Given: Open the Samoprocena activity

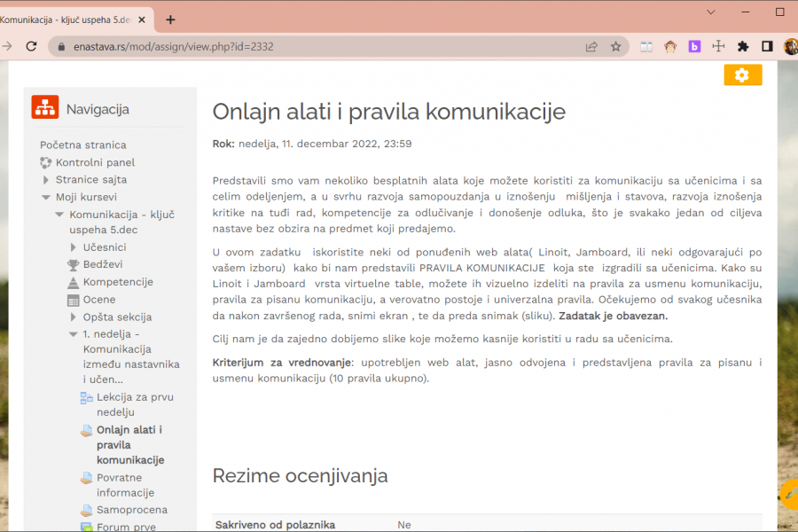Looking at the screenshot, I should click(132, 510).
